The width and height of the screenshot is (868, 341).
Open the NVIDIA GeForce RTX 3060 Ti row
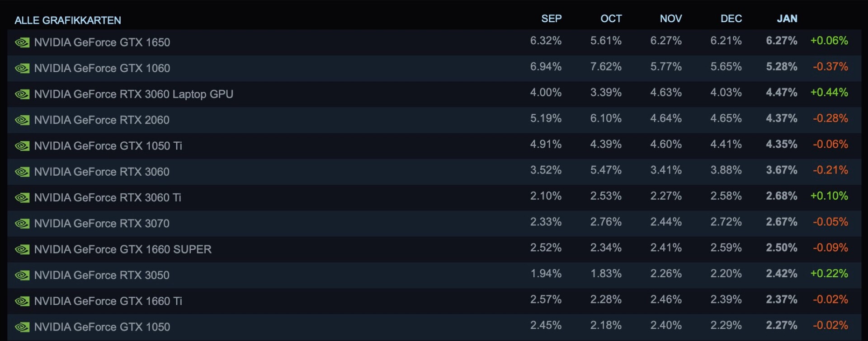108,197
